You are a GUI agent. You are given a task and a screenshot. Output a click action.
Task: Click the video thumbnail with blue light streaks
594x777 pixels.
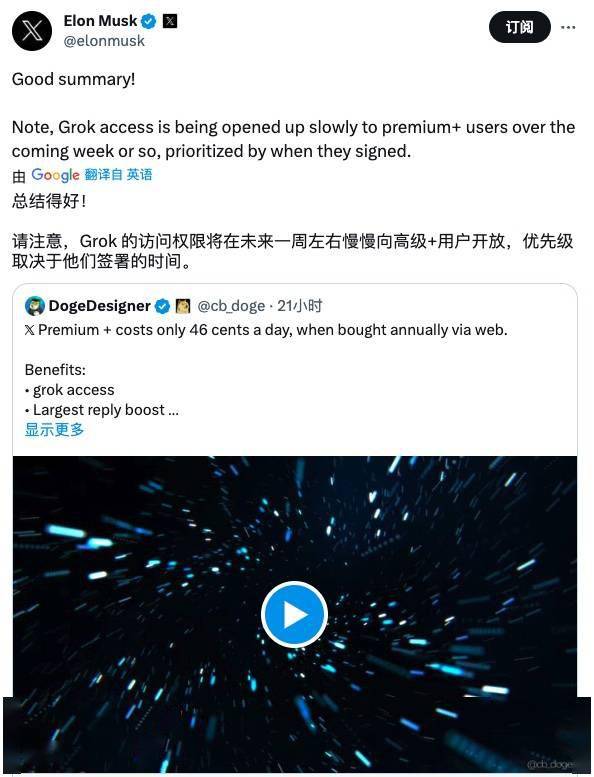(x=295, y=614)
